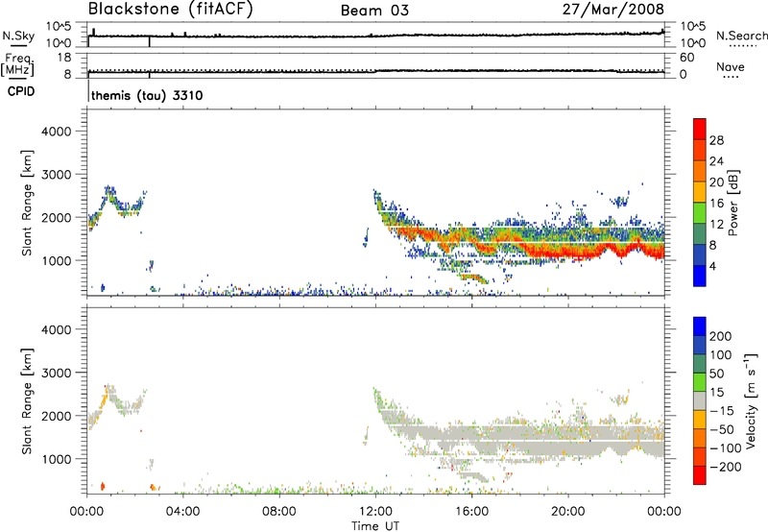The height and width of the screenshot is (532, 768).
Task: Select the 'Time UT' axis title
Action: tap(375, 526)
